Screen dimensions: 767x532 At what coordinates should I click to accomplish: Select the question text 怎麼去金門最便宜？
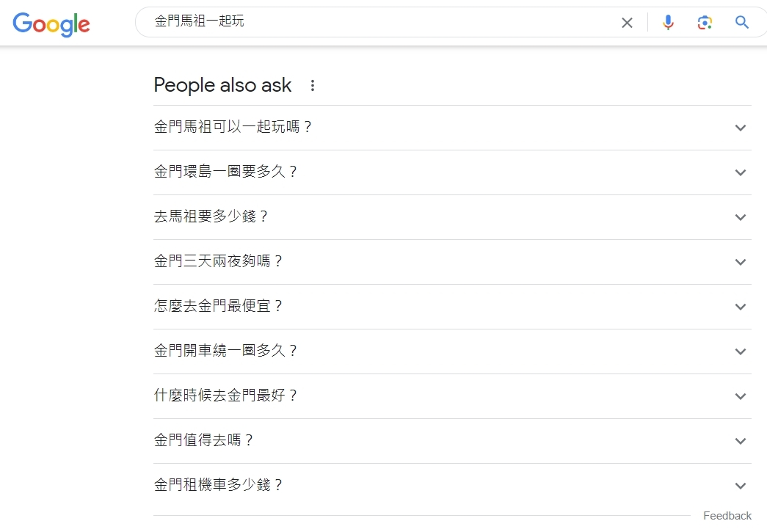(x=219, y=306)
